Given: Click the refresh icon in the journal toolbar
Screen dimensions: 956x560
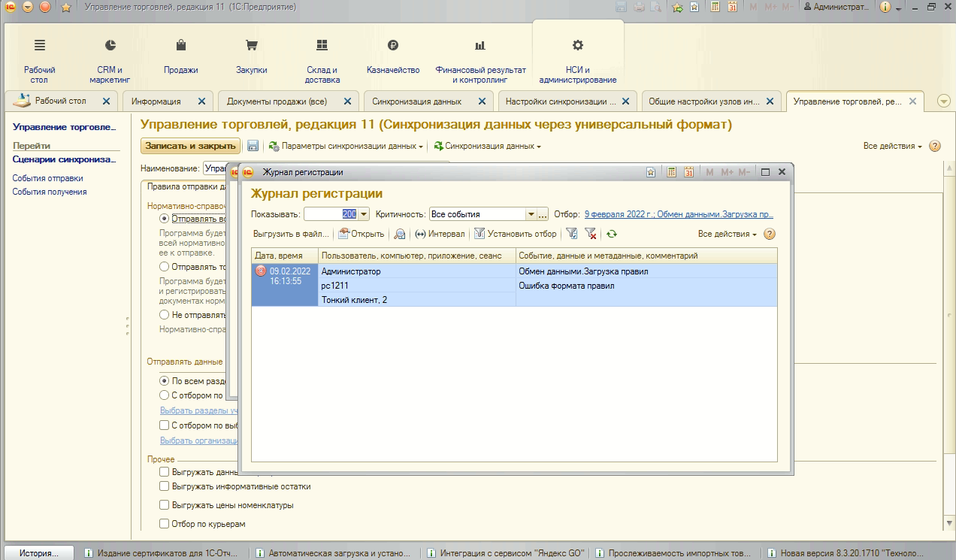Looking at the screenshot, I should click(612, 234).
